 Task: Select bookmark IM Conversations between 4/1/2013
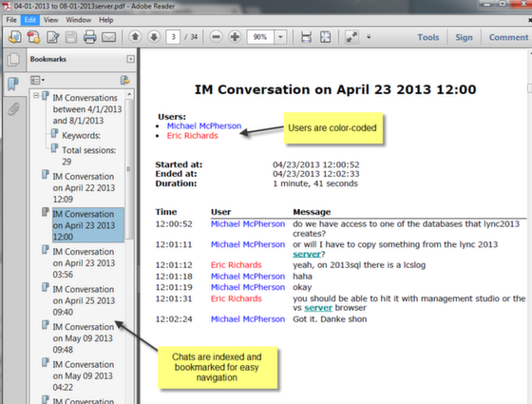point(87,109)
